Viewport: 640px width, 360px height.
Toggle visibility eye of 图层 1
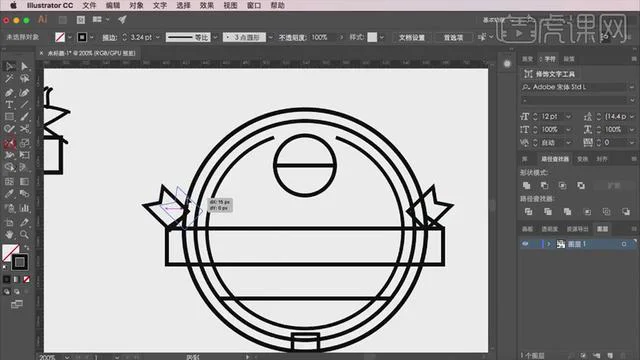click(x=525, y=244)
